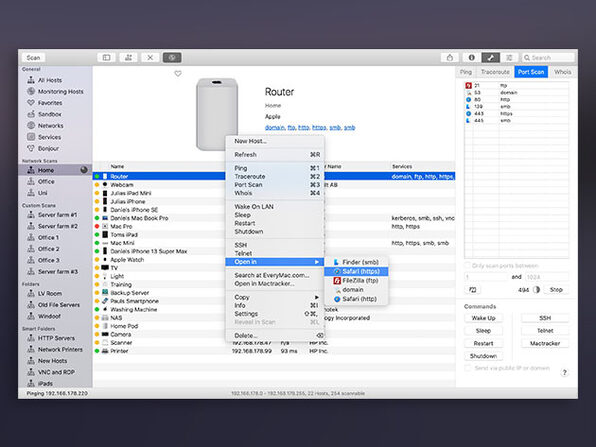Expand the Open in submenu arrow

[x=316, y=262]
